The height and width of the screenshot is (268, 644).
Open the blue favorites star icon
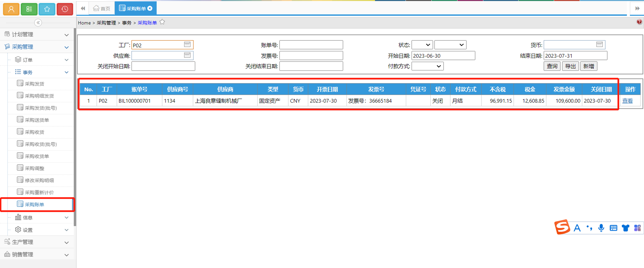tap(47, 9)
